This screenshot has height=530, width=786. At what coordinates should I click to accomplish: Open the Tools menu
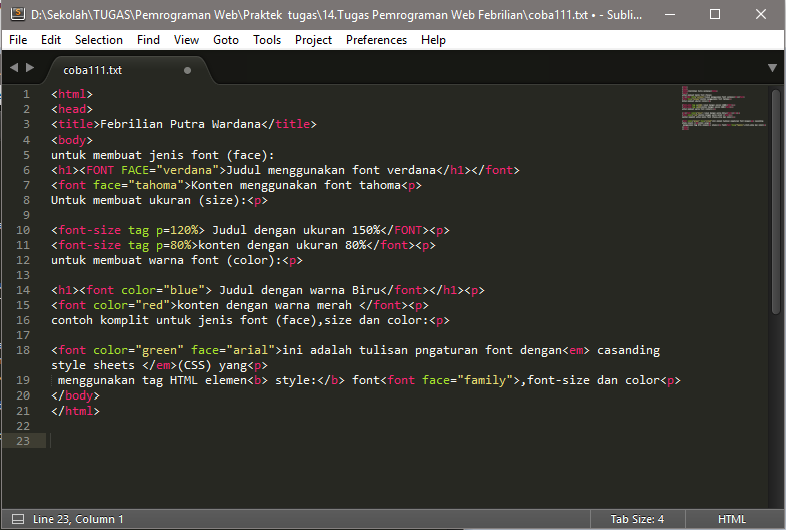click(267, 40)
